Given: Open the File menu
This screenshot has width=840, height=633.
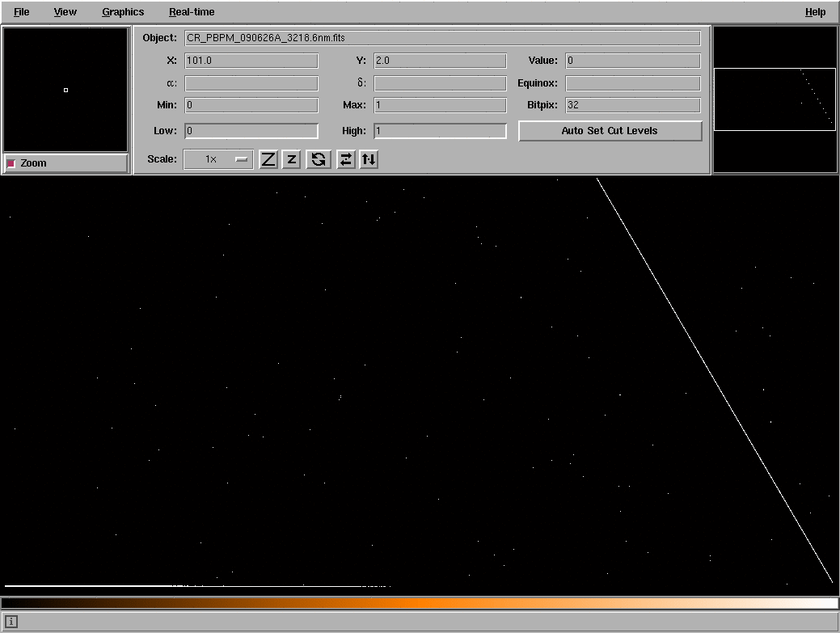Looking at the screenshot, I should point(22,12).
